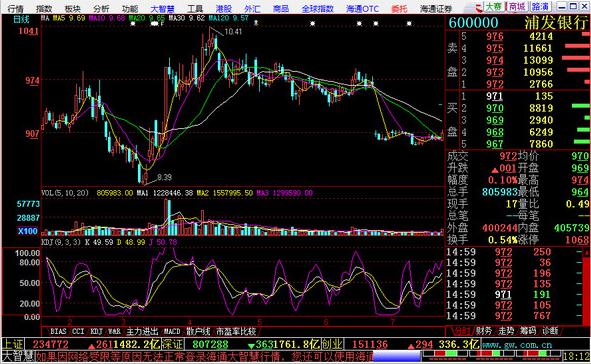The image size is (591, 364).
Task: Click the stock name 浦发银行
Action: pyautogui.click(x=556, y=23)
